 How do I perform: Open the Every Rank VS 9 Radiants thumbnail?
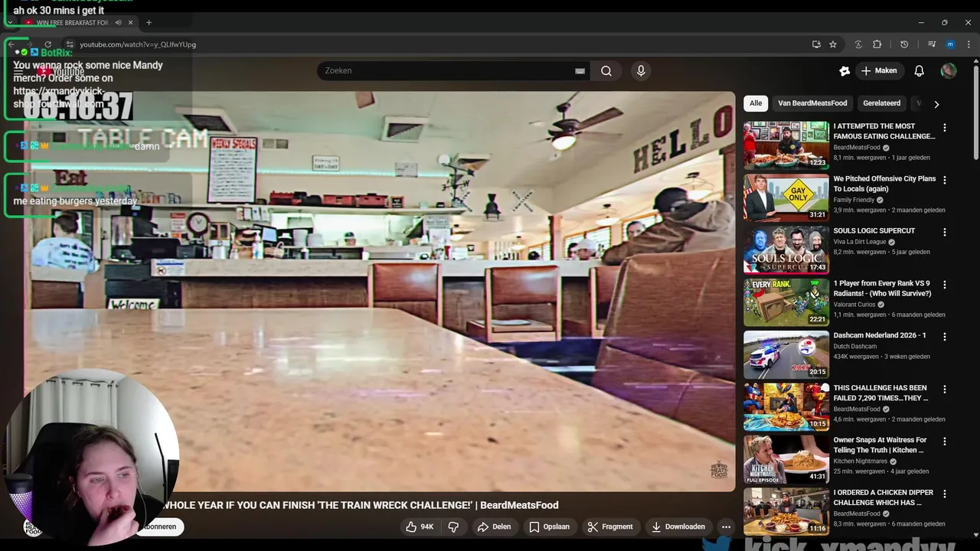(x=786, y=302)
